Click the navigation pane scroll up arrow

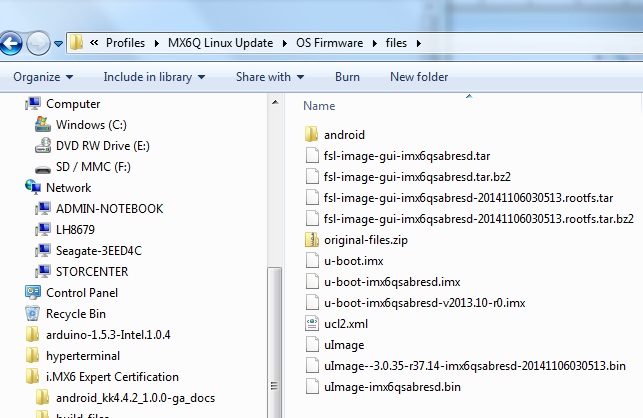[x=275, y=102]
